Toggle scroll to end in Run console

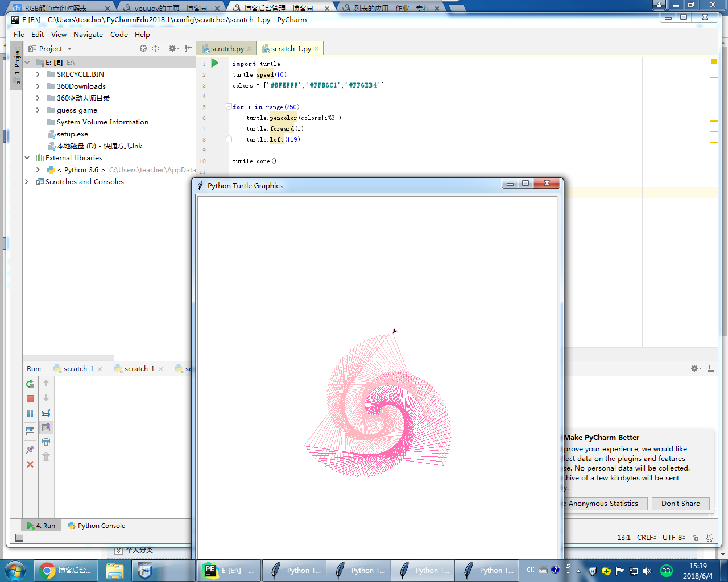pyautogui.click(x=46, y=427)
